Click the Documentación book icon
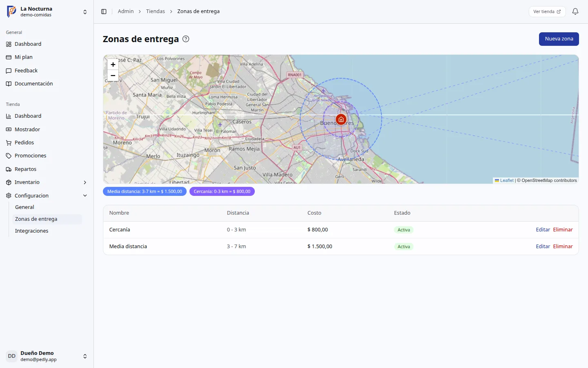 point(9,84)
